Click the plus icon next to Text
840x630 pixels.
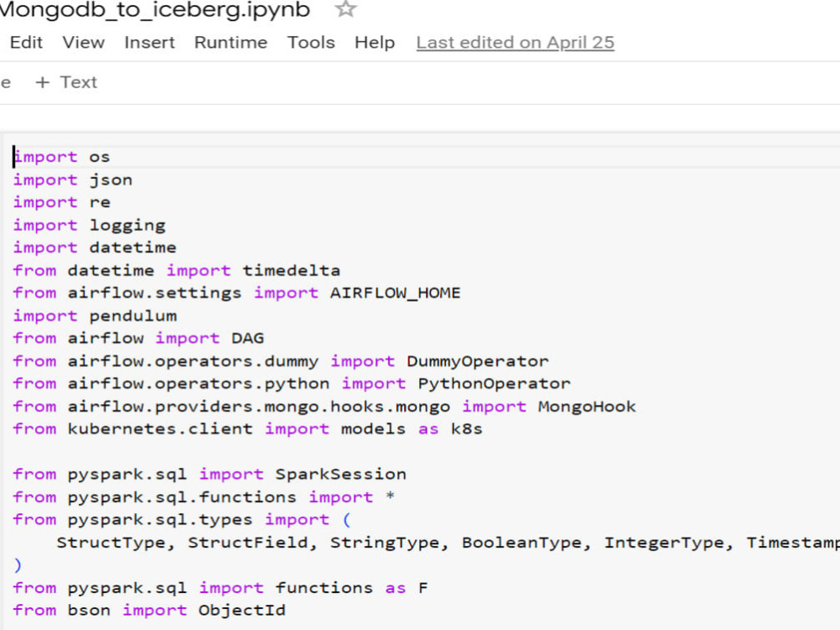40,81
